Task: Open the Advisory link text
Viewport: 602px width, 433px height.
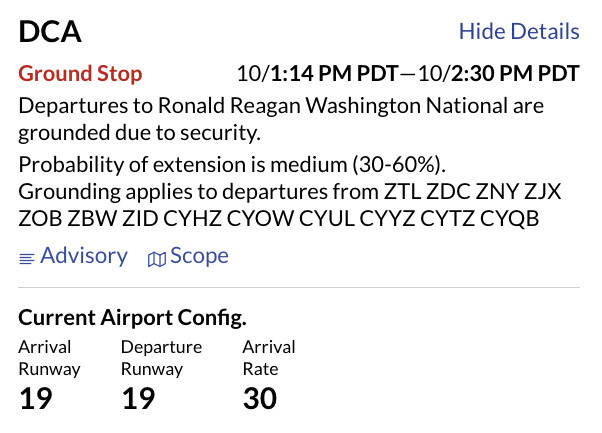Action: coord(84,256)
